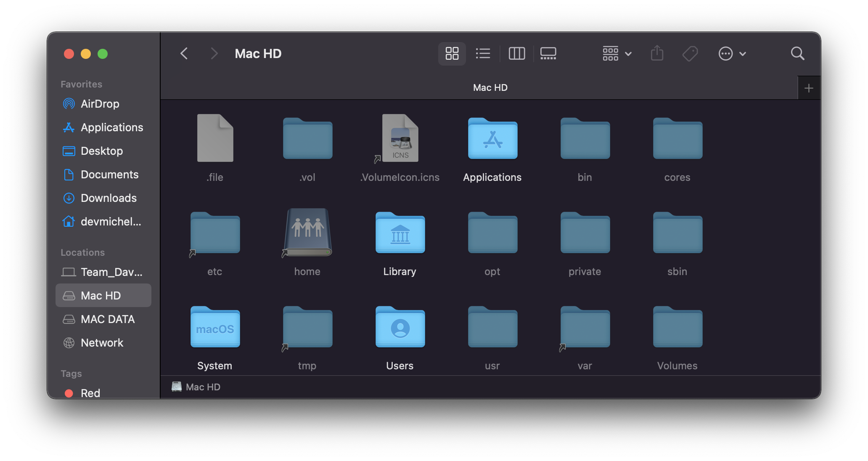
Task: Open AirDrop in the sidebar
Action: pos(100,104)
